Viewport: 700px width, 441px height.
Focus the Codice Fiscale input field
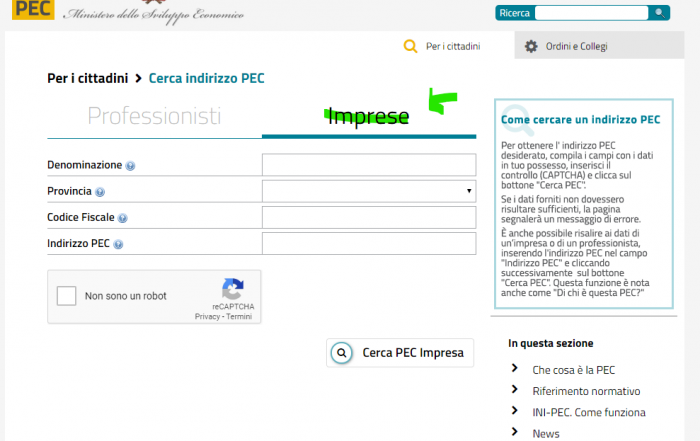(369, 217)
